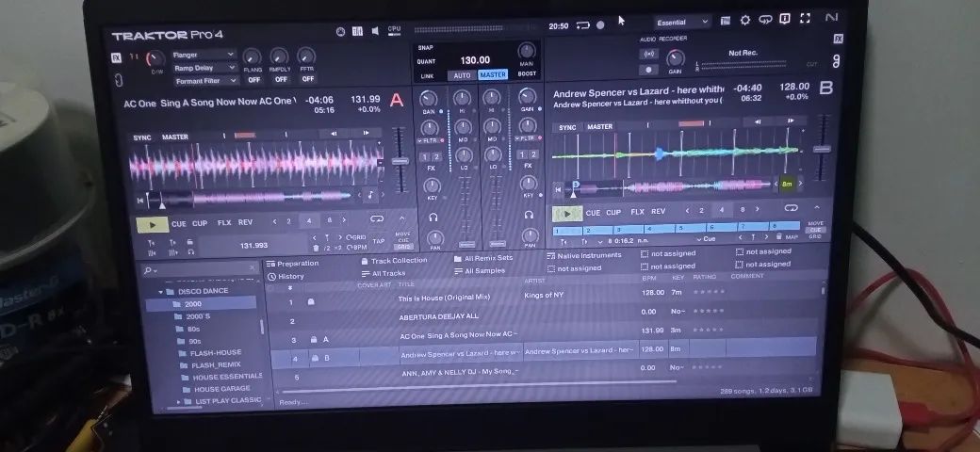980x452 pixels.
Task: Open the Essential layout dropdown
Action: (682, 23)
